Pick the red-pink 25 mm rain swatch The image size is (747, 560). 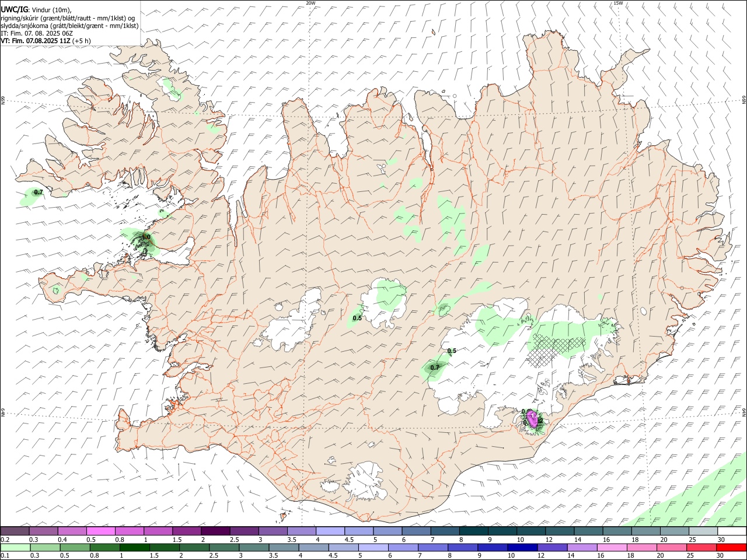(x=701, y=548)
